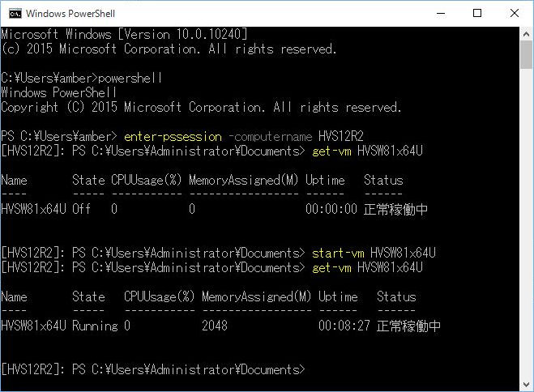Click the Running state value in output

click(95, 326)
